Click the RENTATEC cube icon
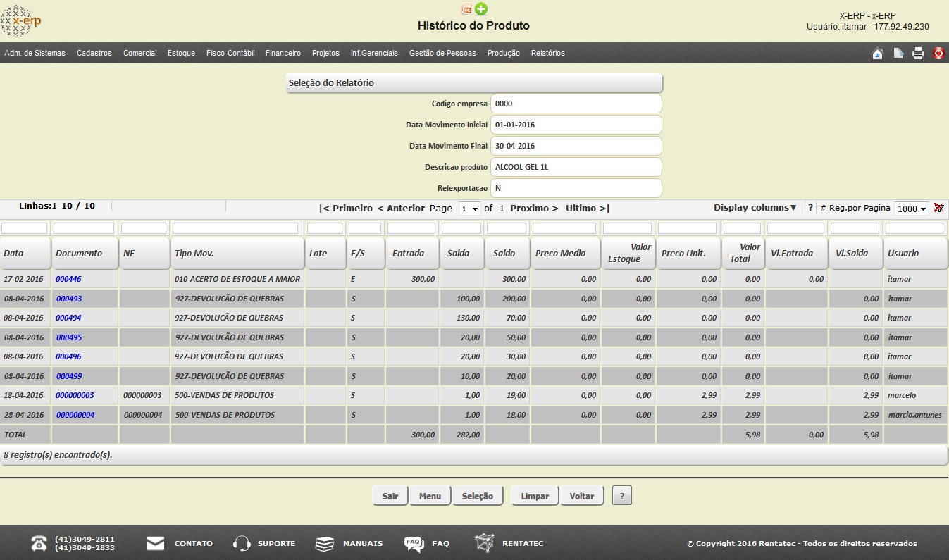Screen dimensions: 949x560 tap(484, 543)
